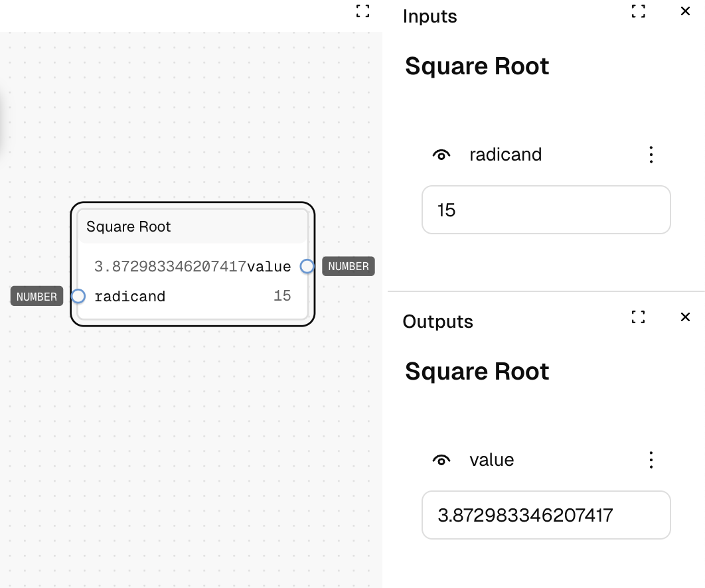Screen dimensions: 705x588
Task: Click the radicand label inside node
Action: click(130, 296)
